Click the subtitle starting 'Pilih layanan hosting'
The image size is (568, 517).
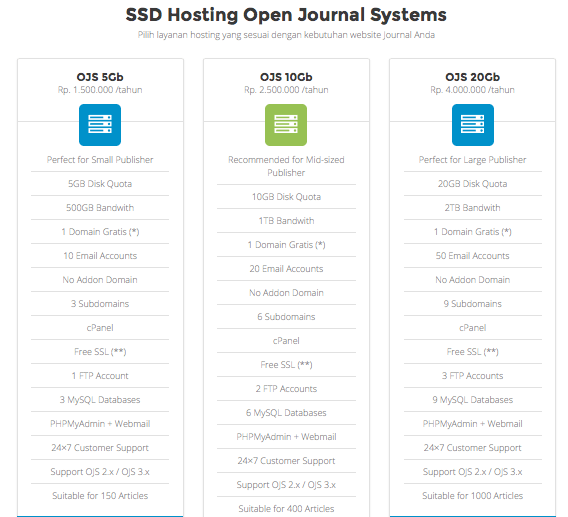pos(286,35)
